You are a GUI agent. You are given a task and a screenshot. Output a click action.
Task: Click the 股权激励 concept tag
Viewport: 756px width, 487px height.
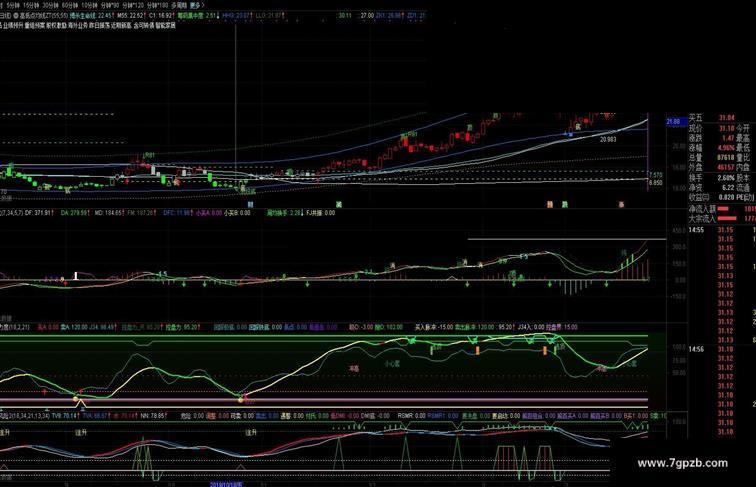[x=56, y=26]
